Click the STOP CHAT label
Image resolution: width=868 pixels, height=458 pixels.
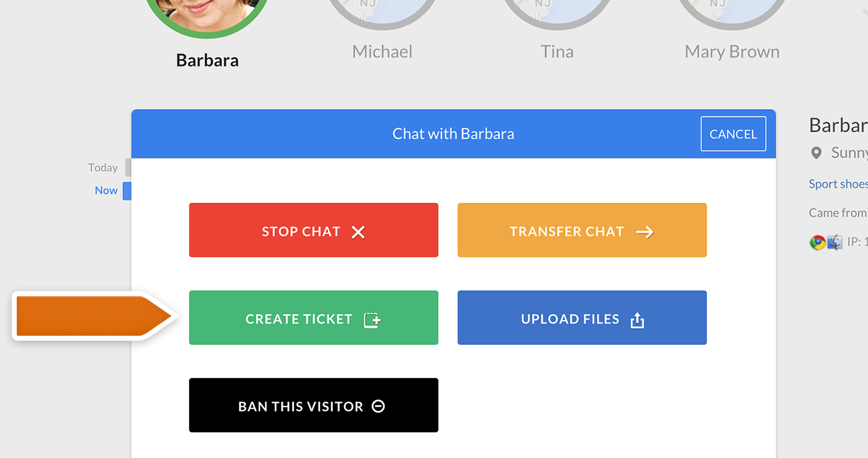click(x=301, y=231)
